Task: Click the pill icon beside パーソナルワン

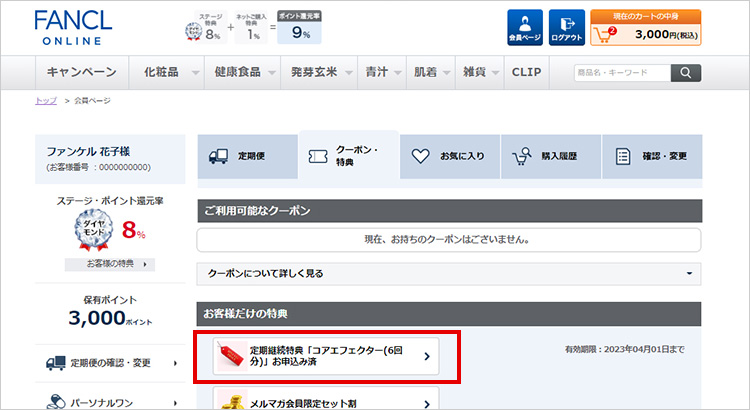Action: [x=55, y=402]
